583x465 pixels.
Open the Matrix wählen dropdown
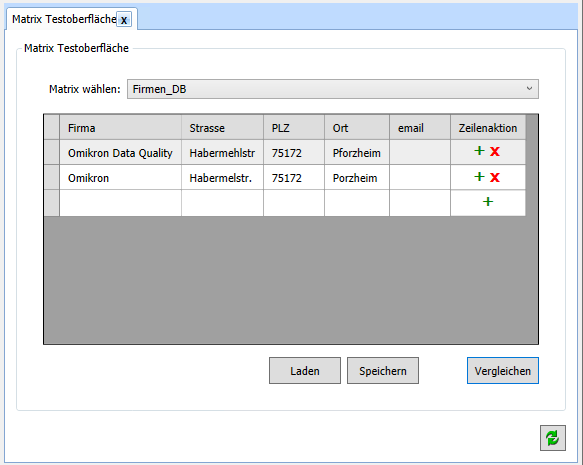pos(333,89)
